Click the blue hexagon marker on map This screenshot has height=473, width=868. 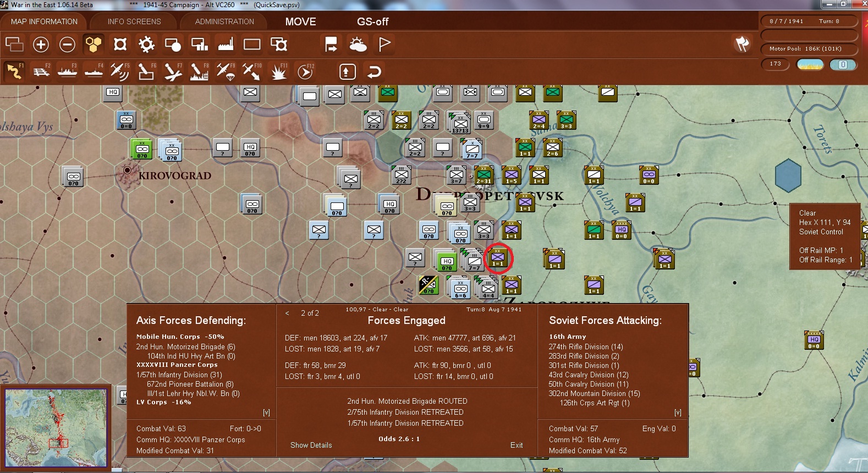(788, 175)
